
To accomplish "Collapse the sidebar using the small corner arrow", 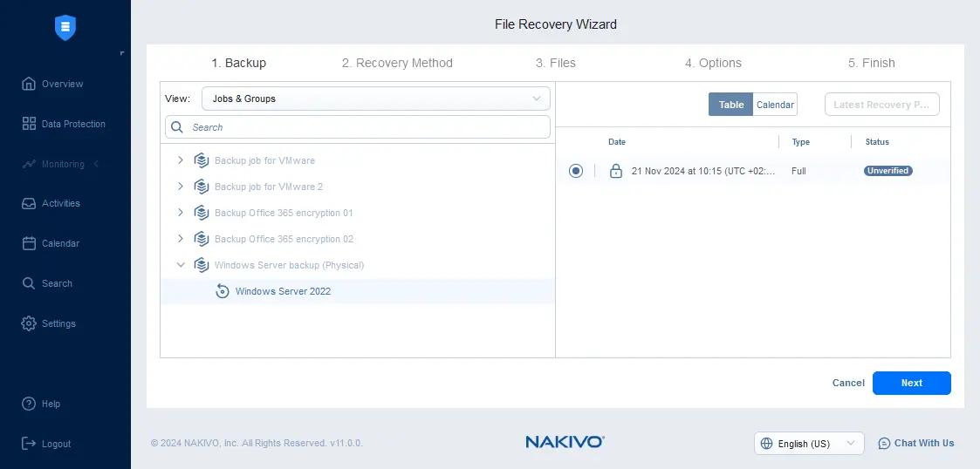I will click(122, 54).
